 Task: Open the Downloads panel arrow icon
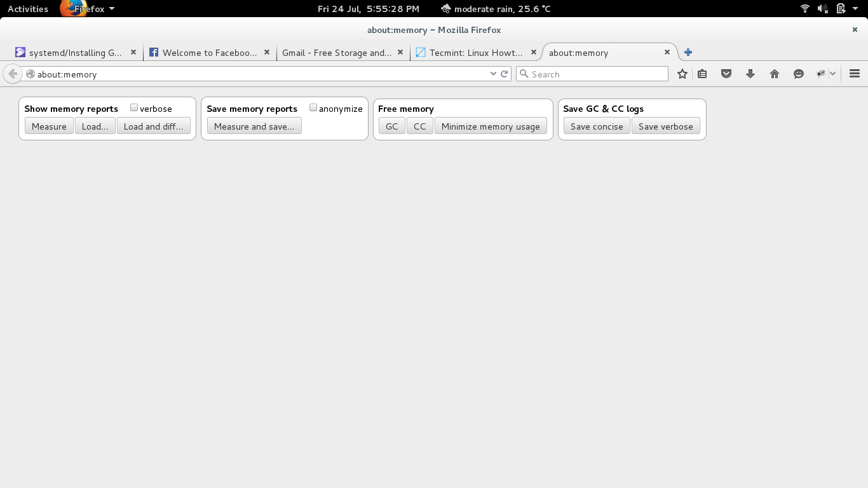750,74
